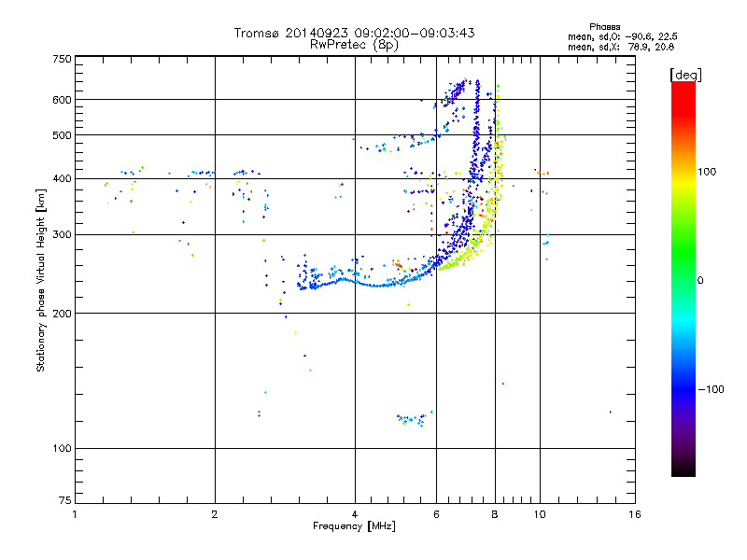This screenshot has height=560, width=747.
Task: Pick the black bottom of the colorbar
Action: [684, 471]
